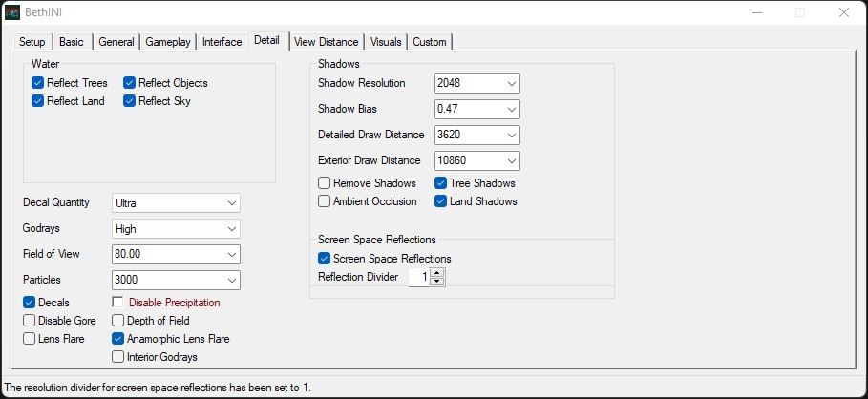Check the Interior Godrays box
Screen dimensions: 868x399
point(118,357)
